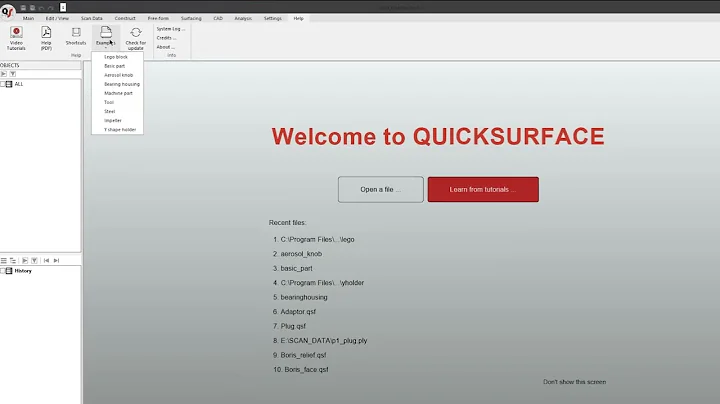Switch to the Surfacing tab
This screenshot has height=404, width=720.
tap(191, 18)
